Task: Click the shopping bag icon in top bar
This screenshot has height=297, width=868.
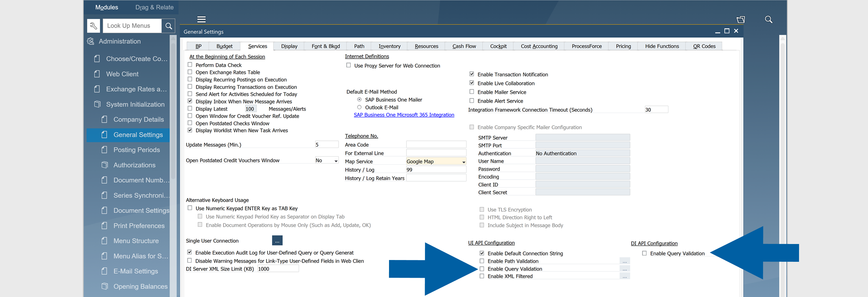Action: point(740,20)
